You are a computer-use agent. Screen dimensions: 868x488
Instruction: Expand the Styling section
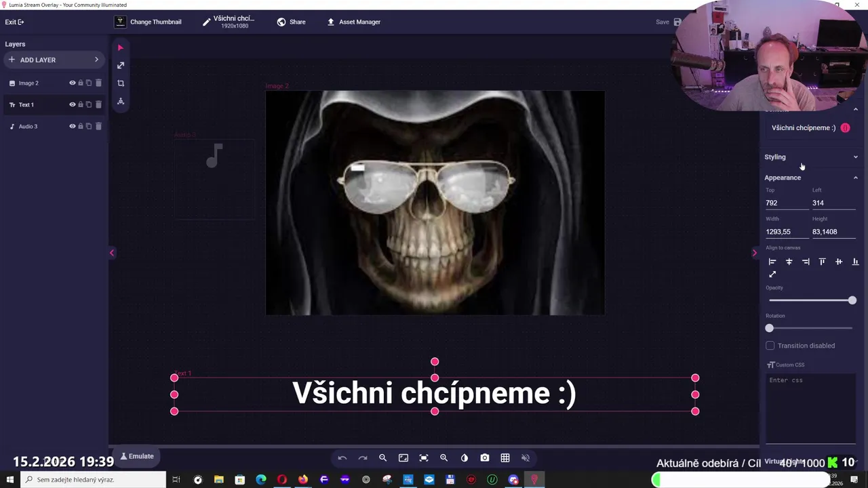click(811, 157)
